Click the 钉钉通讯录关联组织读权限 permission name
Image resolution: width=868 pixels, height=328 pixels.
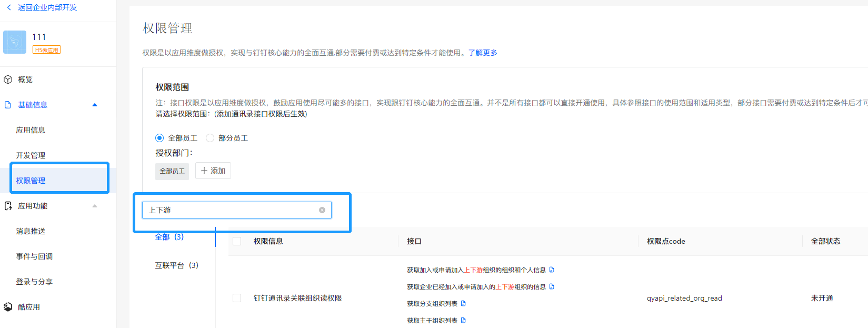point(298,298)
